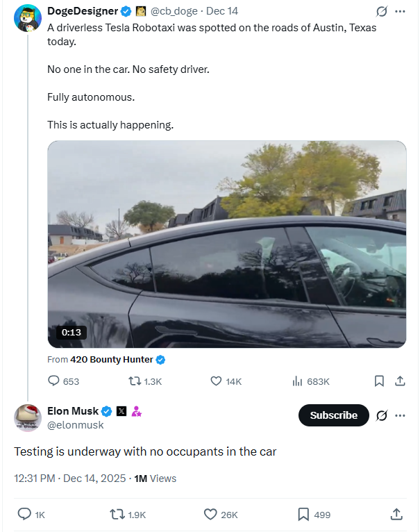Repost Elon Musk's reply

pyautogui.click(x=118, y=515)
